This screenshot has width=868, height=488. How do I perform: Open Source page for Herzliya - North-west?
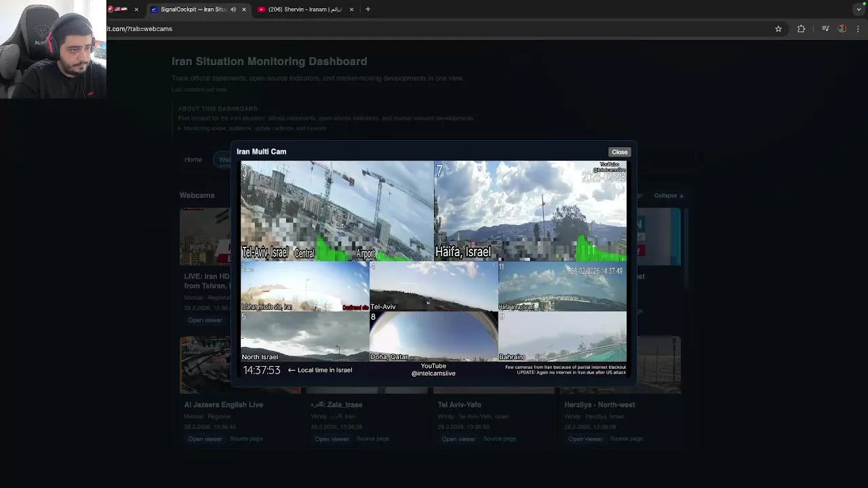(x=627, y=439)
